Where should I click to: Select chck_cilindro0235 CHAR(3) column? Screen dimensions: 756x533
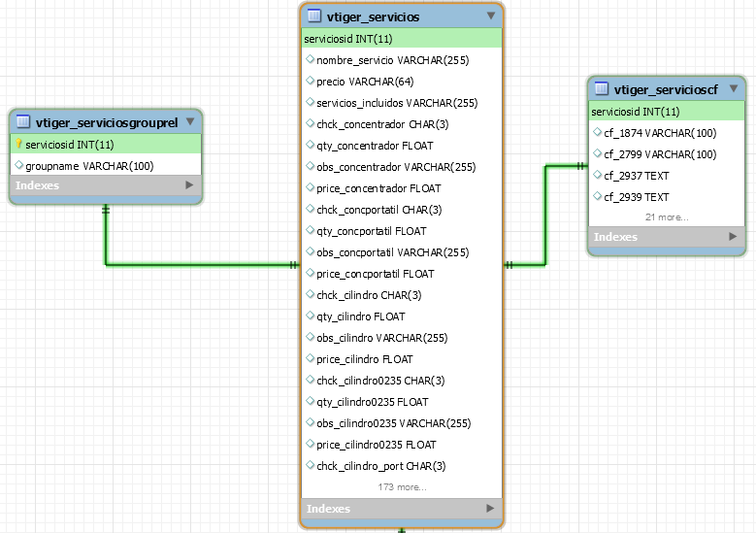tap(402, 381)
